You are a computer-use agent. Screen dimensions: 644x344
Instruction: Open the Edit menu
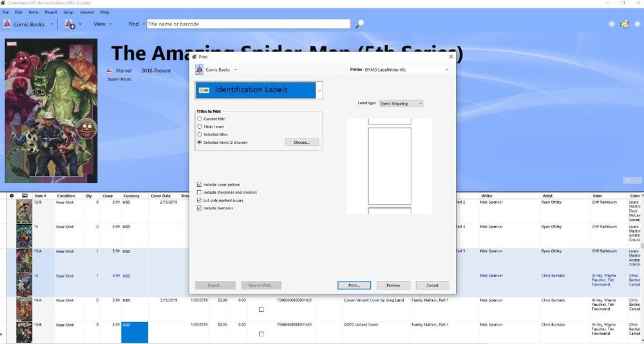(19, 12)
